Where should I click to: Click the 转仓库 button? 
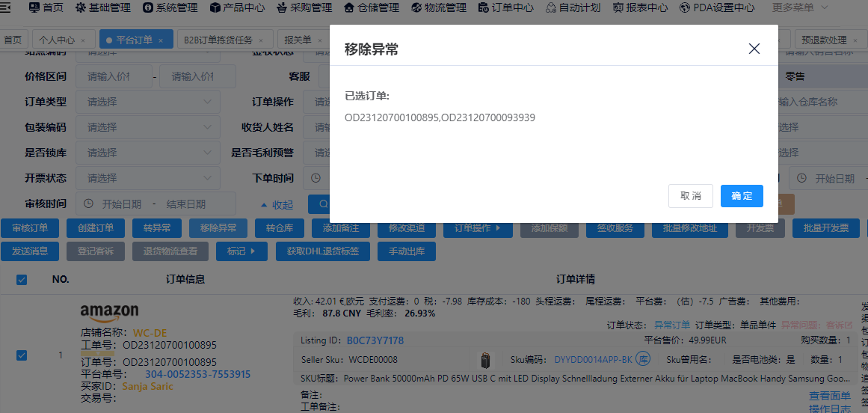[x=280, y=228]
